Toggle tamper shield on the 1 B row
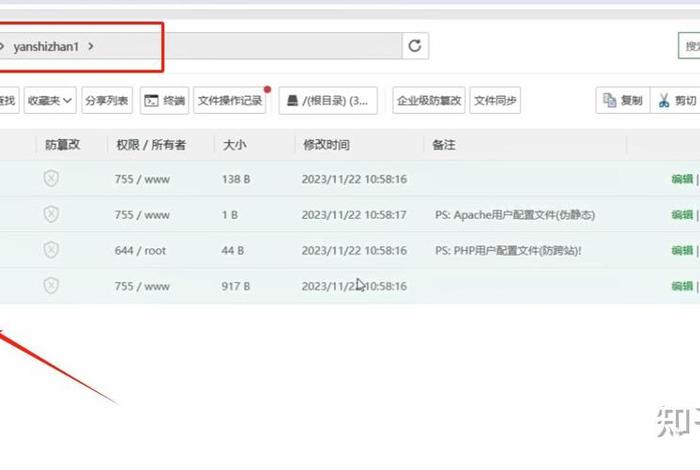Viewport: 700px width, 470px height. (51, 214)
